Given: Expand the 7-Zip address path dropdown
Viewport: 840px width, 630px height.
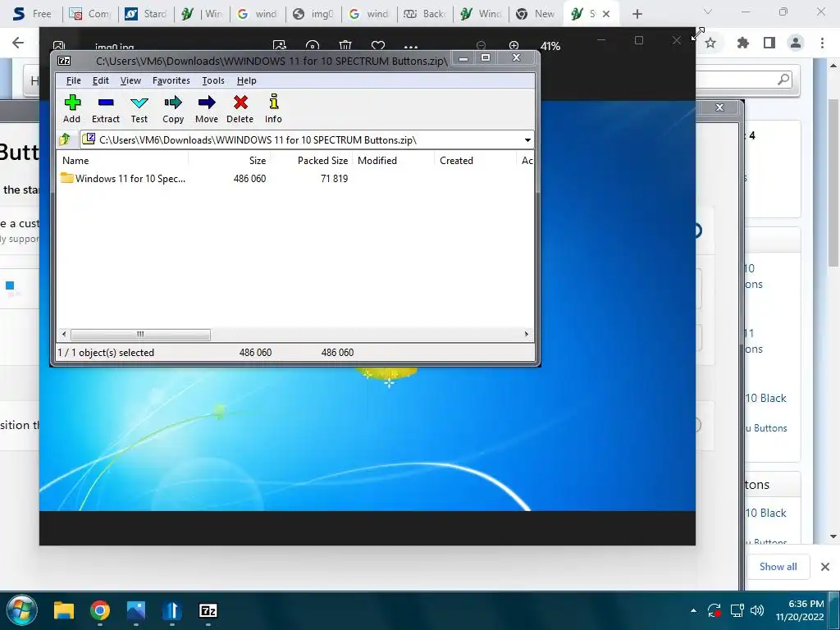Looking at the screenshot, I should click(x=527, y=139).
